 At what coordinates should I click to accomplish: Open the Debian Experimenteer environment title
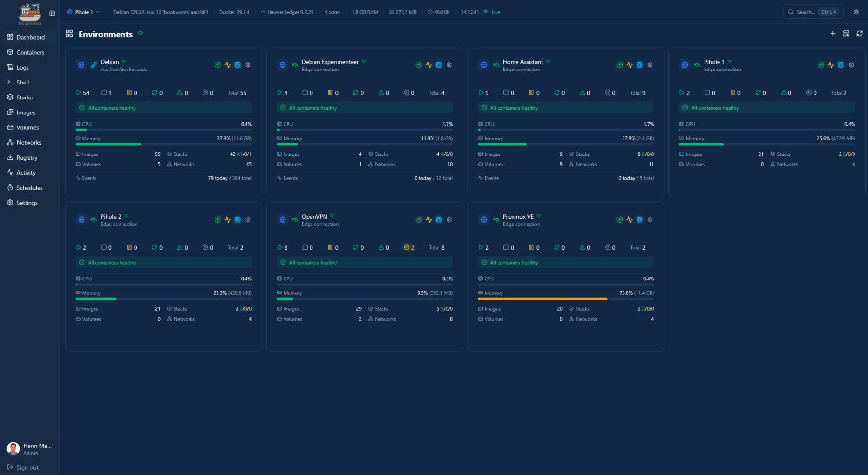coord(330,62)
